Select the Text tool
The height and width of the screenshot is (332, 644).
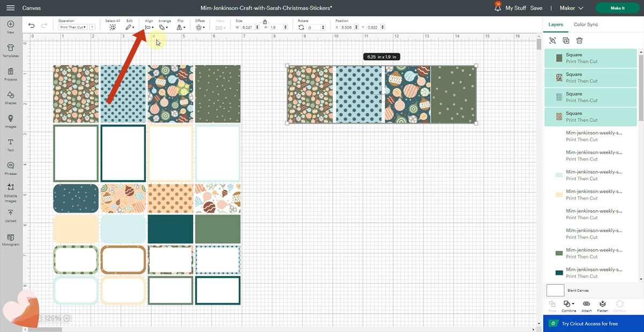[10, 144]
